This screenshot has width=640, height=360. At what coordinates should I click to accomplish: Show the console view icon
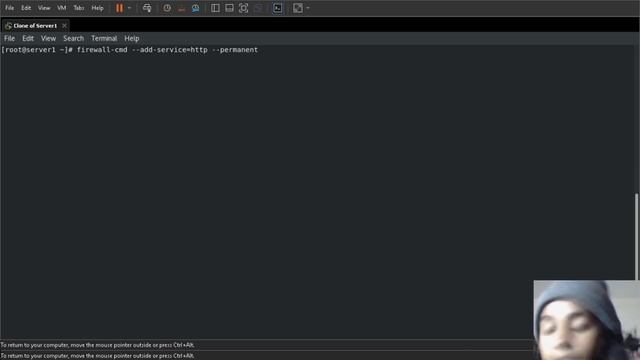coord(278,8)
